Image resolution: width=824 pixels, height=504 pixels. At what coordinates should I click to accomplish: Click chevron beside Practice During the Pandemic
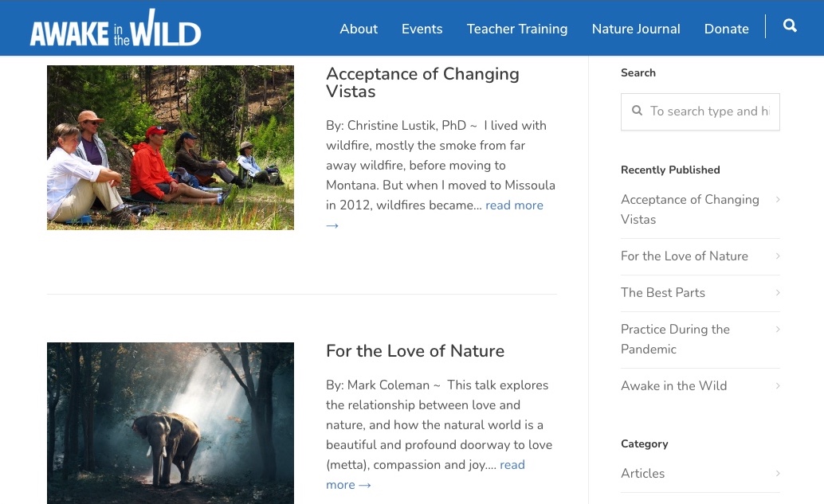click(778, 329)
